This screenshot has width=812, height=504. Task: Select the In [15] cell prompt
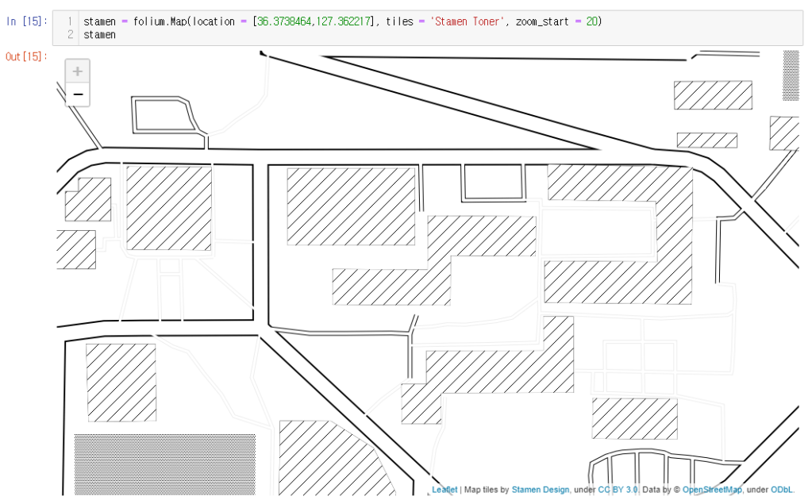pos(26,21)
